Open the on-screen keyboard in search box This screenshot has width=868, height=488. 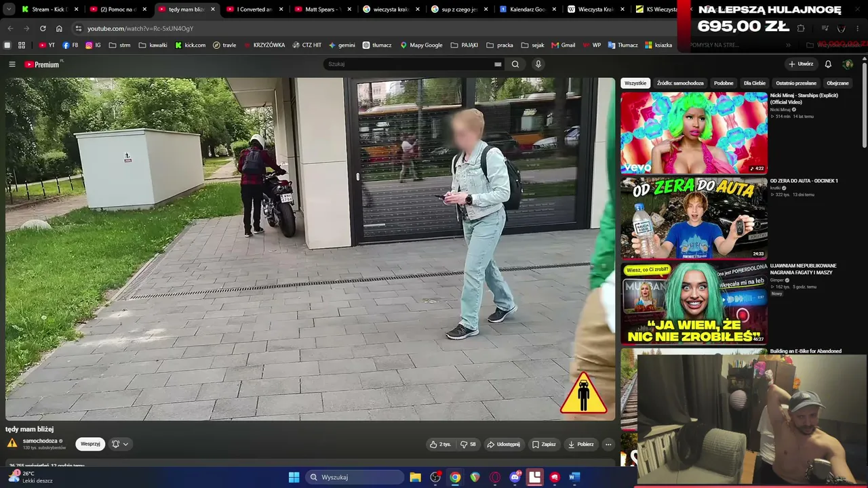[498, 64]
